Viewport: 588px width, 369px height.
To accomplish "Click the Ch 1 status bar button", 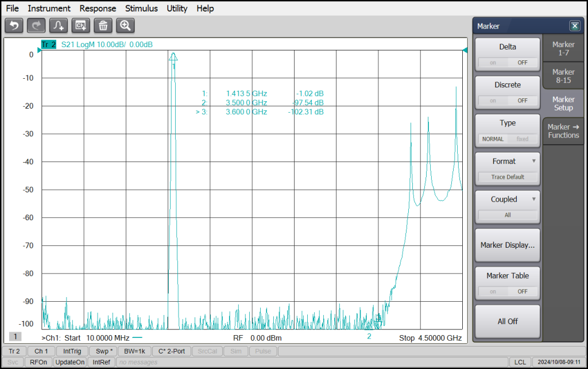I will [x=41, y=351].
